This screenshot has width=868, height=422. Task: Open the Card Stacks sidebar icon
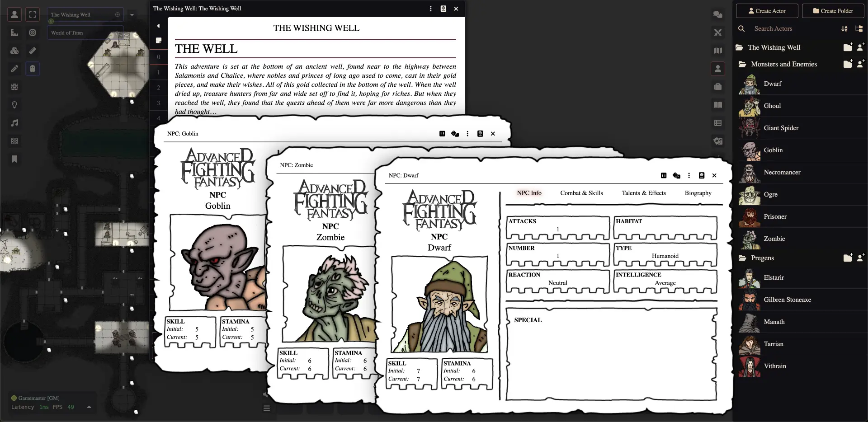(717, 141)
